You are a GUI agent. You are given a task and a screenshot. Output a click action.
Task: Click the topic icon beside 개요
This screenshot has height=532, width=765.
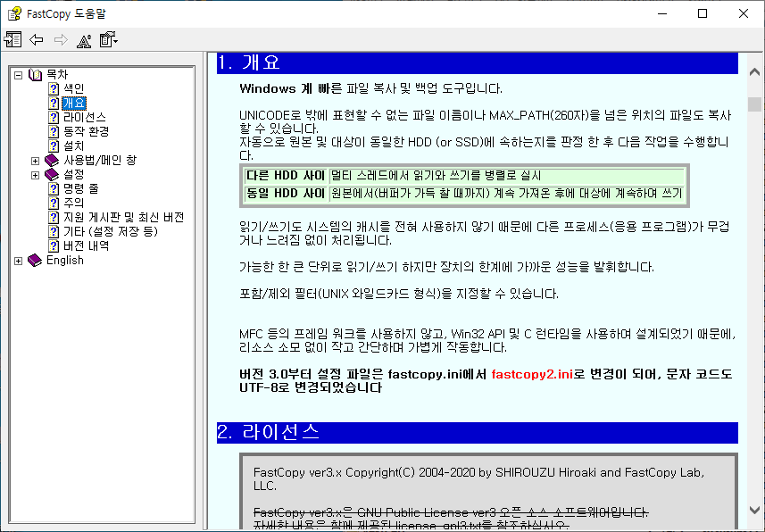pyautogui.click(x=54, y=103)
